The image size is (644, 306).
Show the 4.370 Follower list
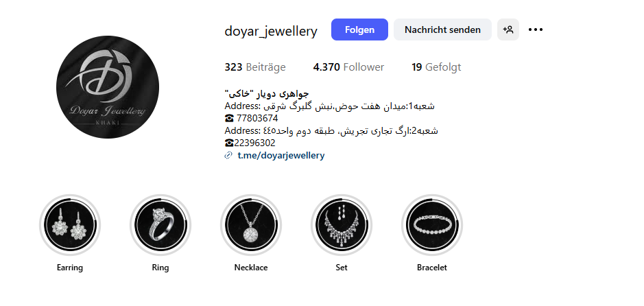click(348, 67)
